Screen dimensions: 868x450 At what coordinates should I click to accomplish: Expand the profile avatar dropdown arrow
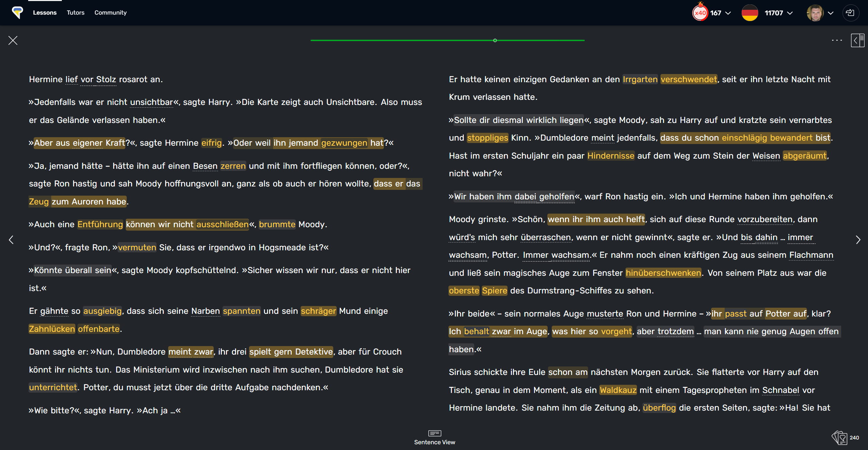(831, 13)
